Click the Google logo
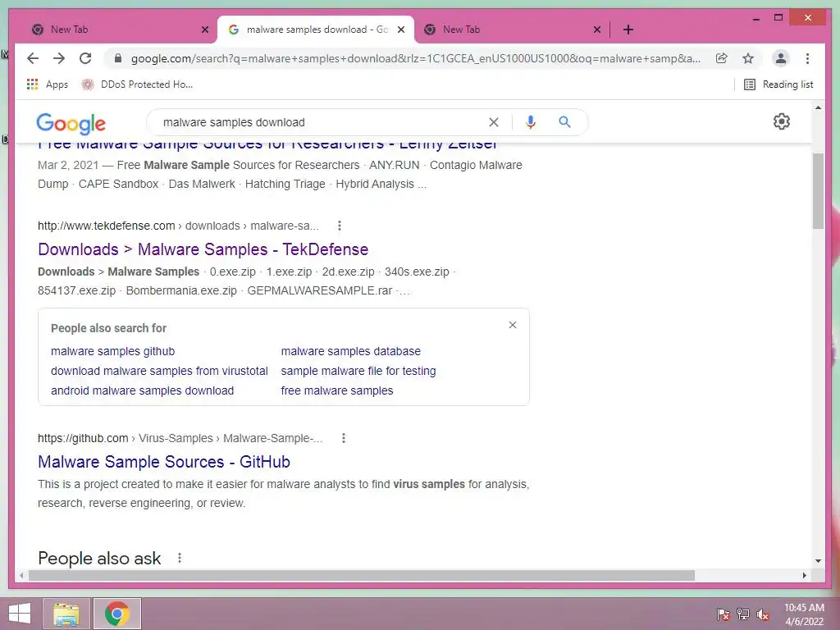Image resolution: width=840 pixels, height=630 pixels. (x=71, y=123)
